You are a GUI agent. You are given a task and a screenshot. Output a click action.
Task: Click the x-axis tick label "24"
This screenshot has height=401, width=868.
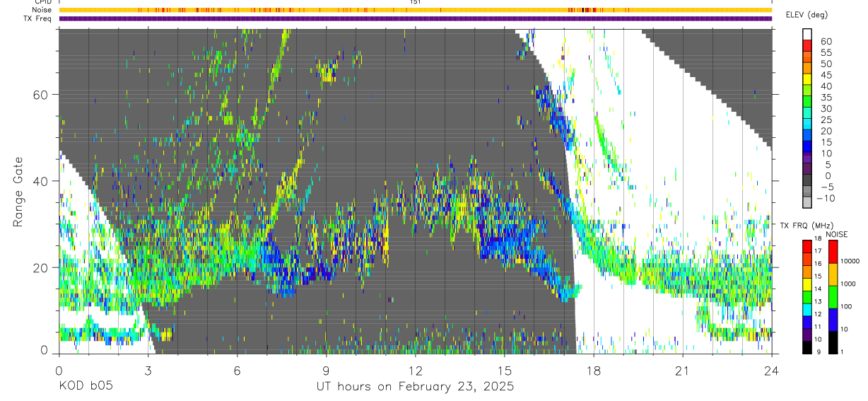click(772, 371)
